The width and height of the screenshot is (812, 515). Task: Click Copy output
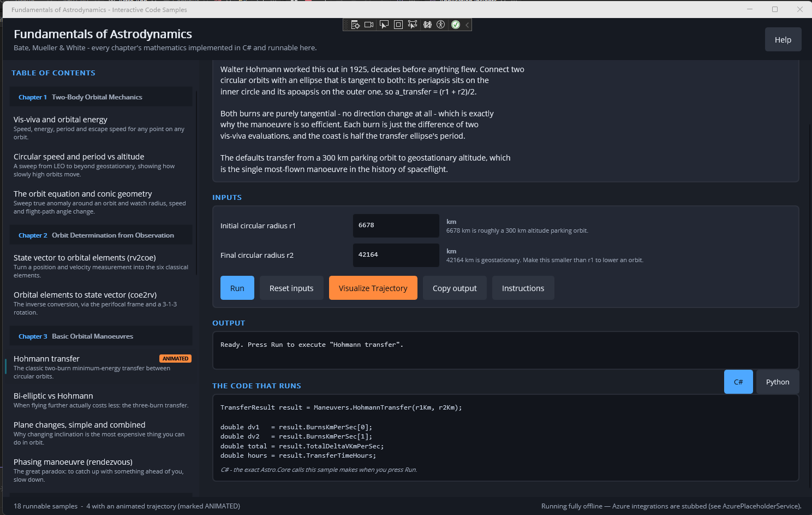pos(455,288)
